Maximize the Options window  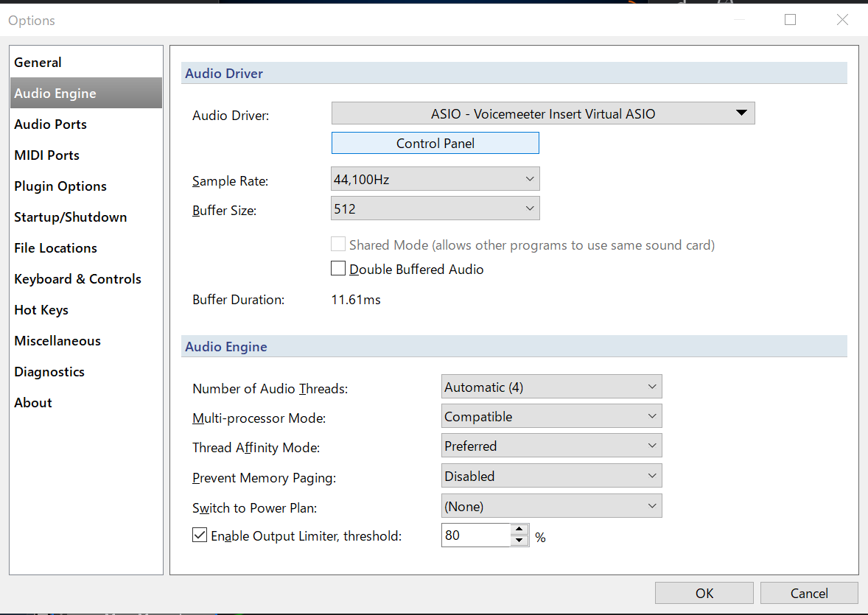tap(790, 20)
